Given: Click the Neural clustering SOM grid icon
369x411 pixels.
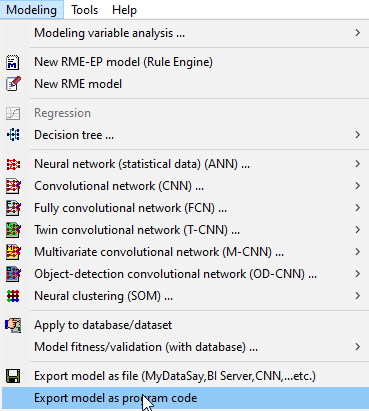Looking at the screenshot, I should click(x=13, y=296).
